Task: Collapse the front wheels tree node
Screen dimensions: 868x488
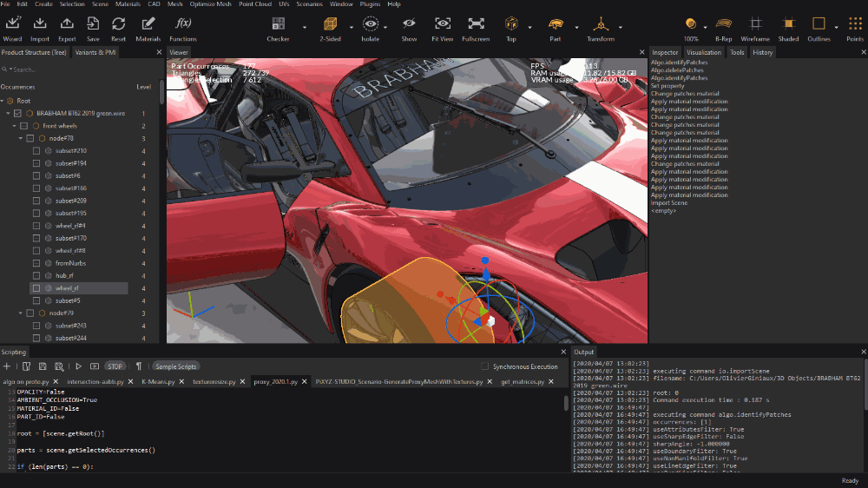Action: [14, 126]
